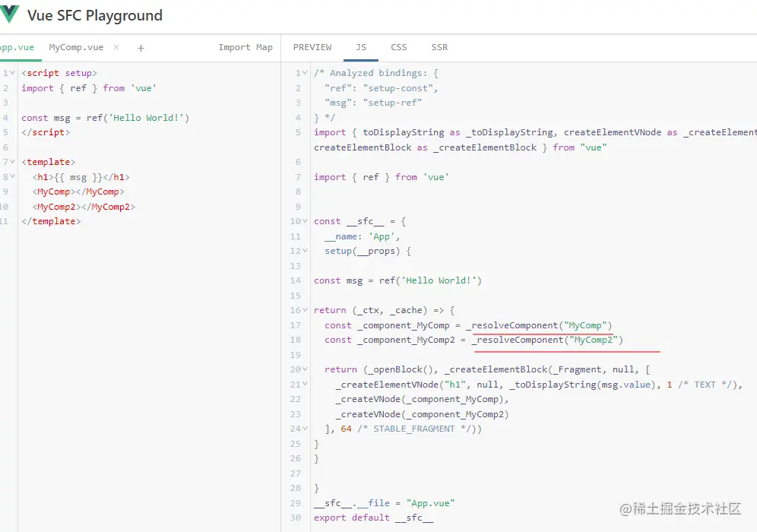
Task: Click the __sfc__.__file = "App.vue" line
Action: click(385, 503)
